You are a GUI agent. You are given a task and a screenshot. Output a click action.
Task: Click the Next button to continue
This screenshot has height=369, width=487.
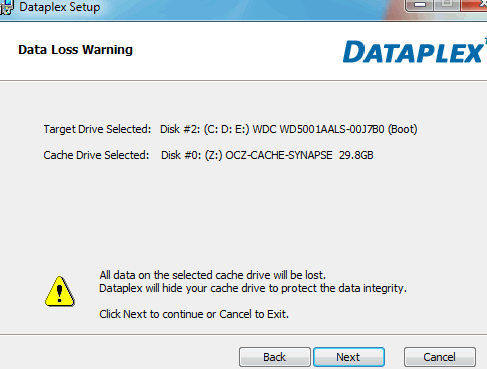(349, 357)
